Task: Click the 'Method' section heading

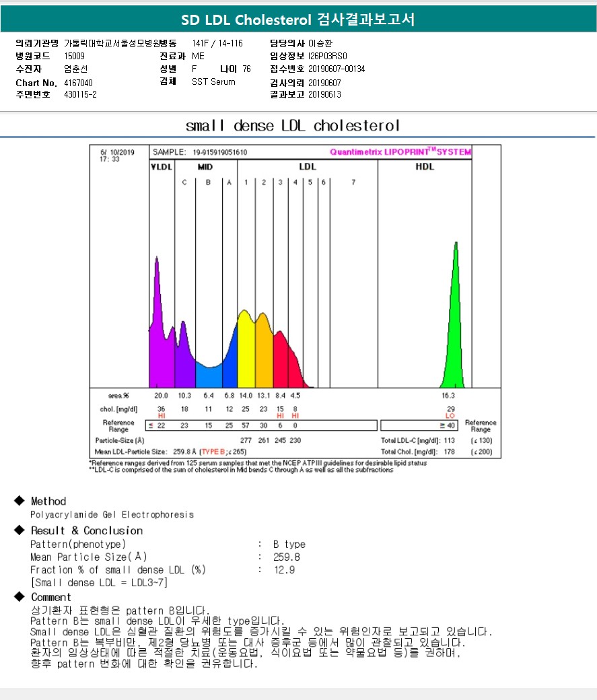Action: pos(48,501)
